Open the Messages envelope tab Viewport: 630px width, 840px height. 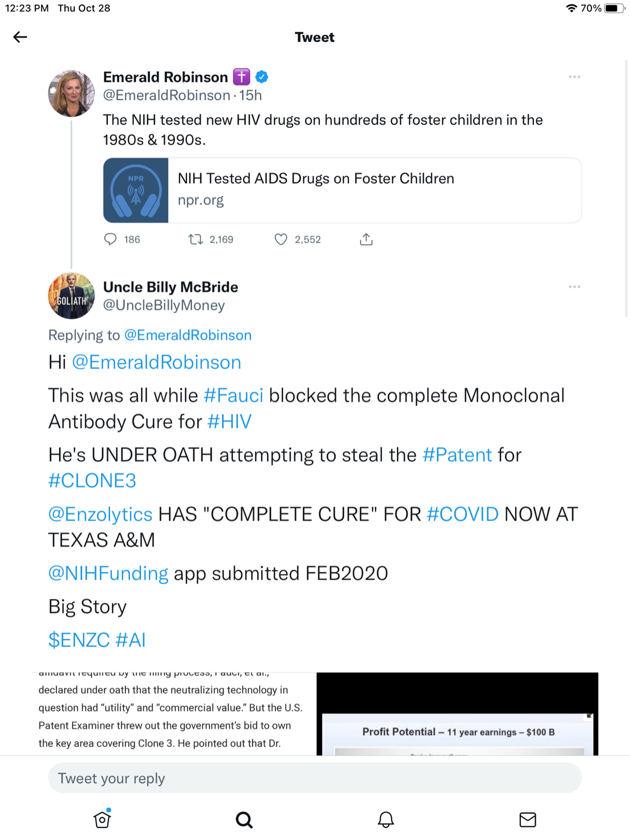pos(528,820)
